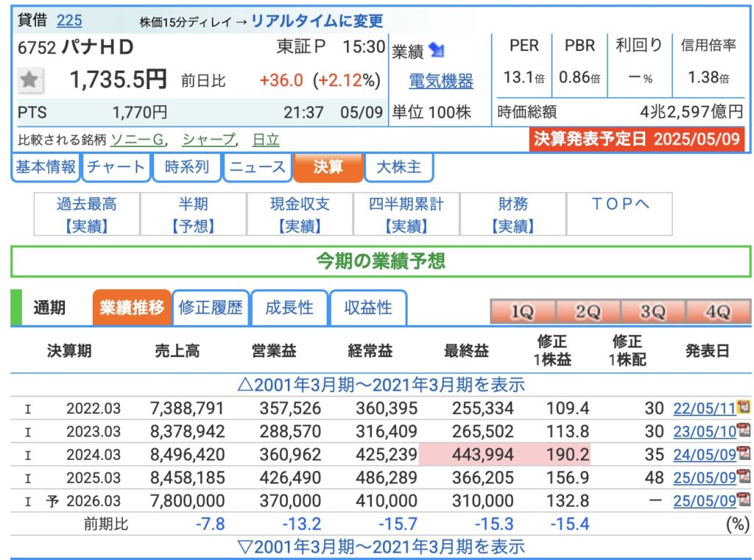Open the 基本情報 tab

coord(45,167)
